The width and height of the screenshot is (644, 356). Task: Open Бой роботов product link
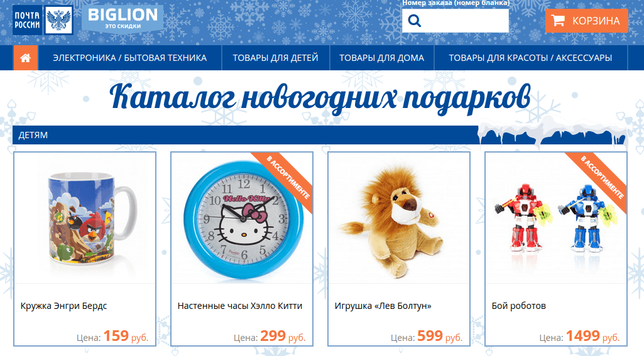tap(519, 306)
